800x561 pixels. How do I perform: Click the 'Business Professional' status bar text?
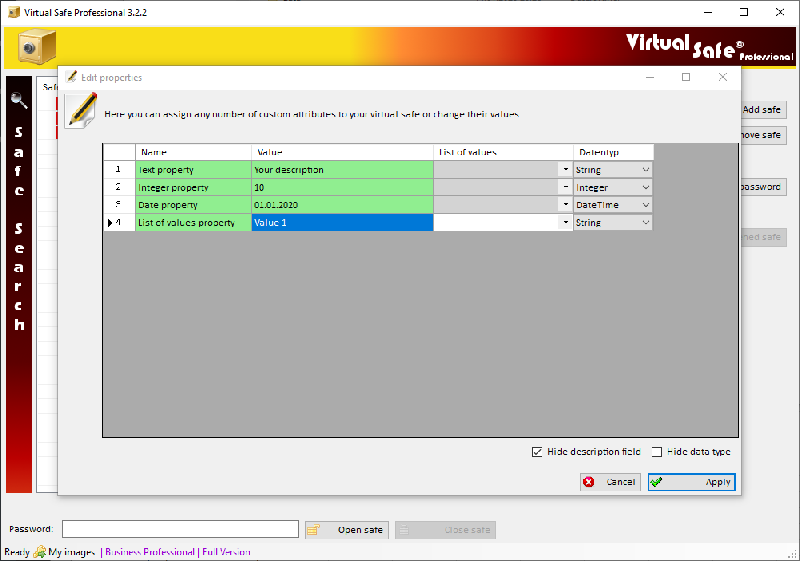[149, 552]
